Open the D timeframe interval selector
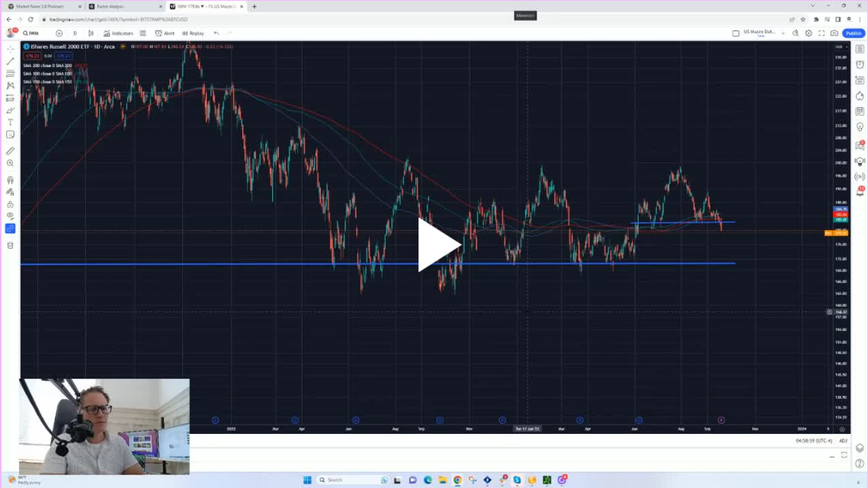Image resolution: width=868 pixels, height=488 pixels. pos(75,34)
